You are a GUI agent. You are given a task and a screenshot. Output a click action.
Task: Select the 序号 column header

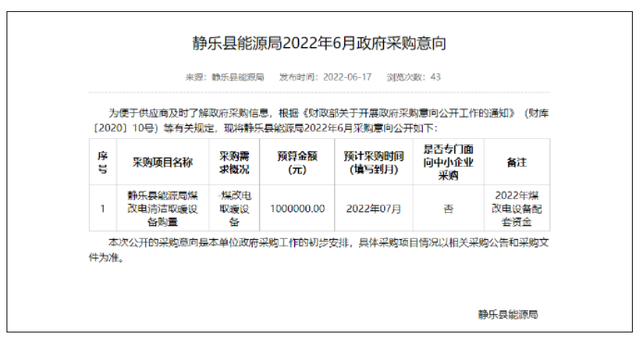tap(103, 162)
